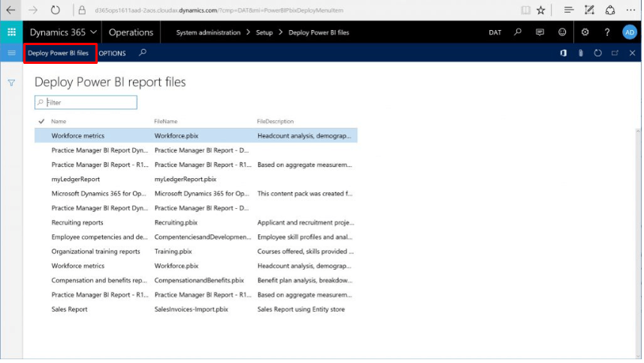
Task: Sort by FileDescription column header
Action: [x=275, y=121]
